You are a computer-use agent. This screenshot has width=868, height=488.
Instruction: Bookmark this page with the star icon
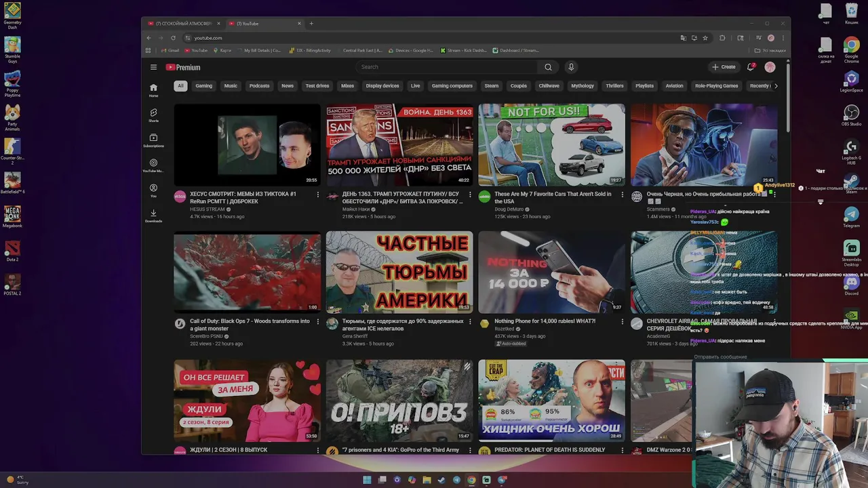705,38
